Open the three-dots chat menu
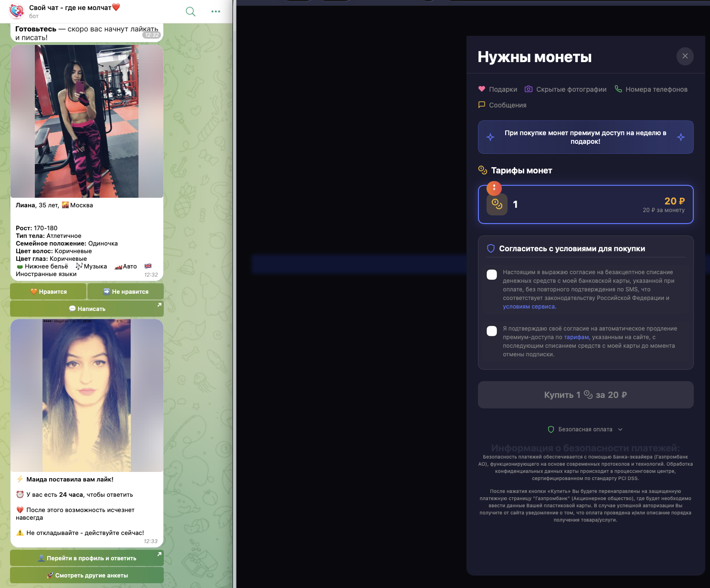Screen dimensions: 710x588 (216, 11)
